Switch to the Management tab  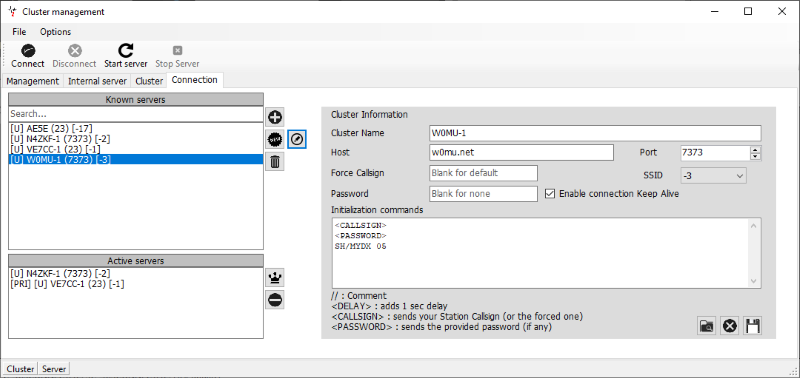coord(33,81)
